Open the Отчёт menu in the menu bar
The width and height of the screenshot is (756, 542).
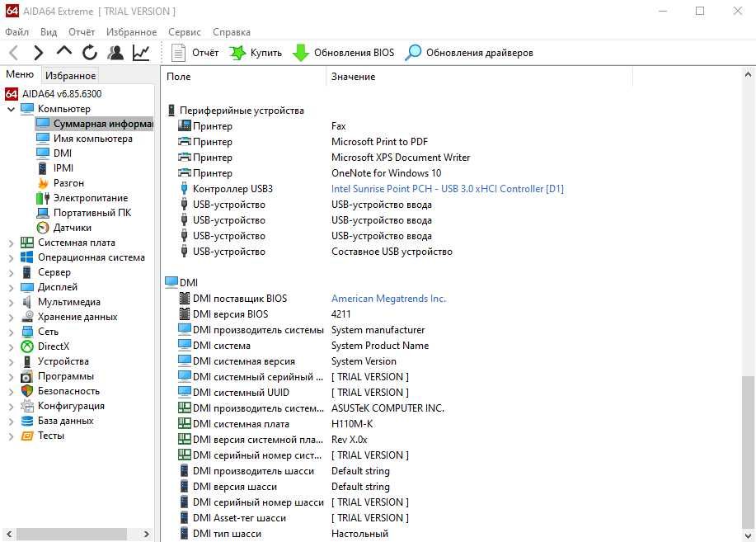coord(82,32)
